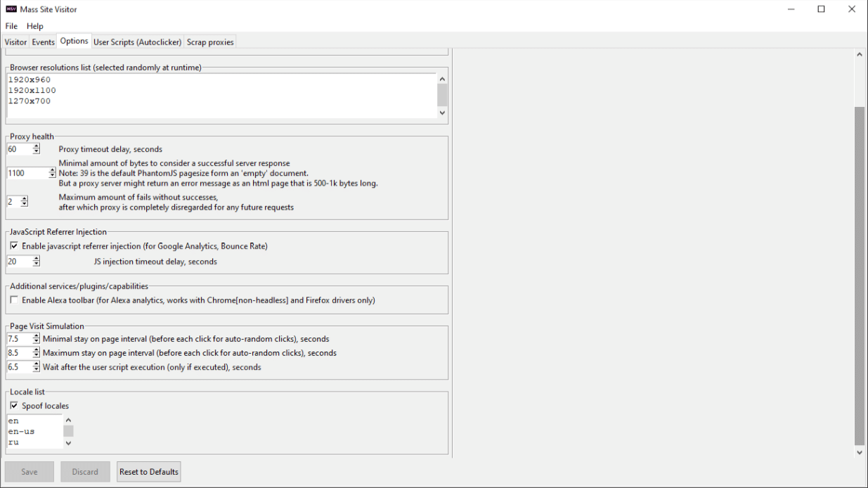This screenshot has height=488, width=868.
Task: Disable javascript referrer injection checkbox
Action: click(14, 246)
